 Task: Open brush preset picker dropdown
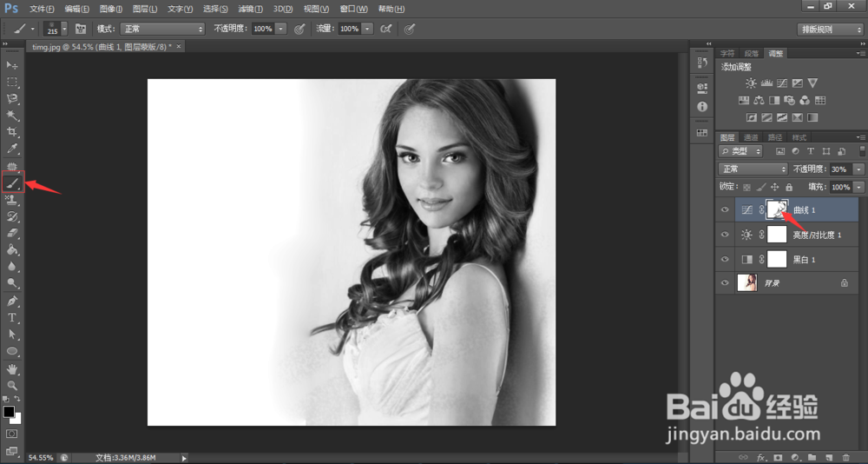pos(64,29)
